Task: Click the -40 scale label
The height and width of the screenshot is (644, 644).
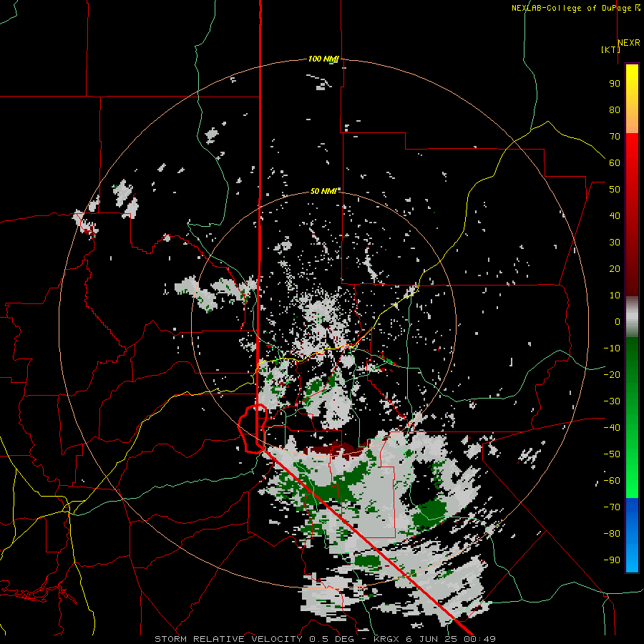Action: 612,428
